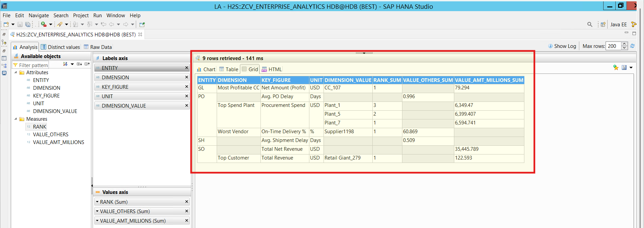Click the collapse all tree icon
644x228 pixels.
[87, 64]
